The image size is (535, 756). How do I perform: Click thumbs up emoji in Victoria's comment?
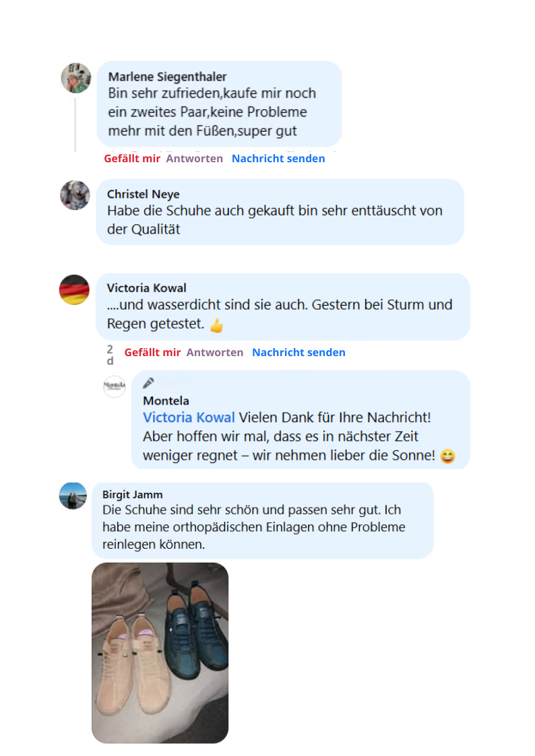(x=216, y=326)
